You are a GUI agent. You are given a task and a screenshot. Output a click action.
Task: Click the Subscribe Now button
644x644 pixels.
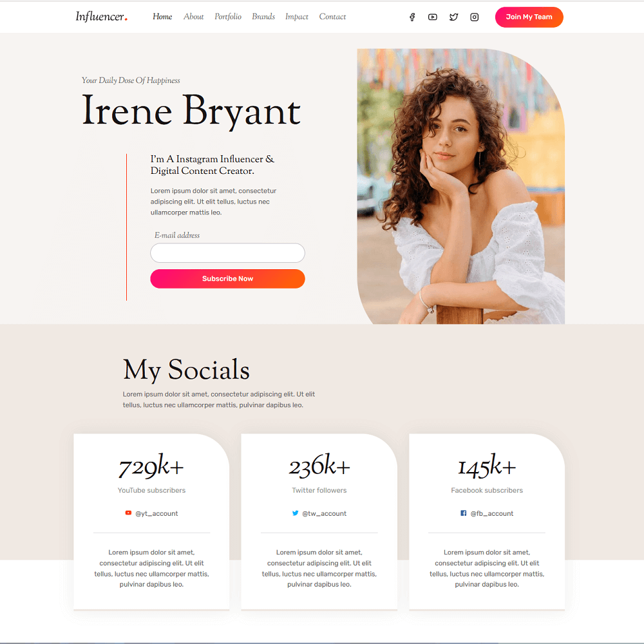(227, 279)
